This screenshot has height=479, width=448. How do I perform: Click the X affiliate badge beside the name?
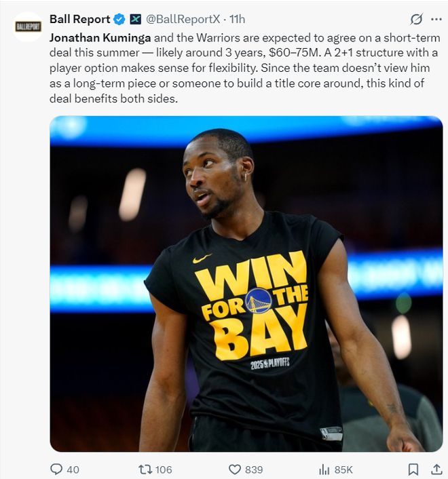pos(135,19)
